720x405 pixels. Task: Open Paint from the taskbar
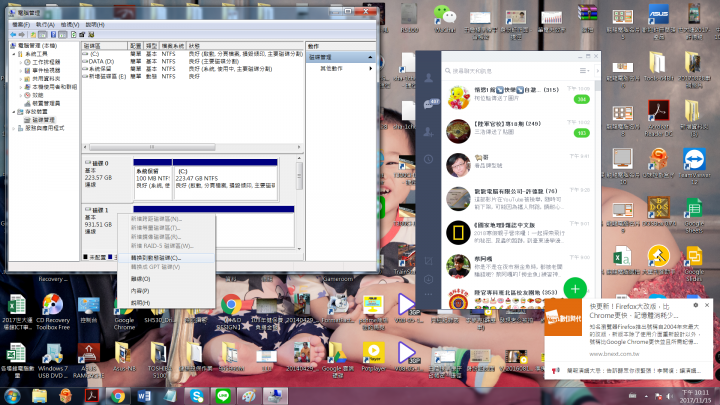point(249,396)
